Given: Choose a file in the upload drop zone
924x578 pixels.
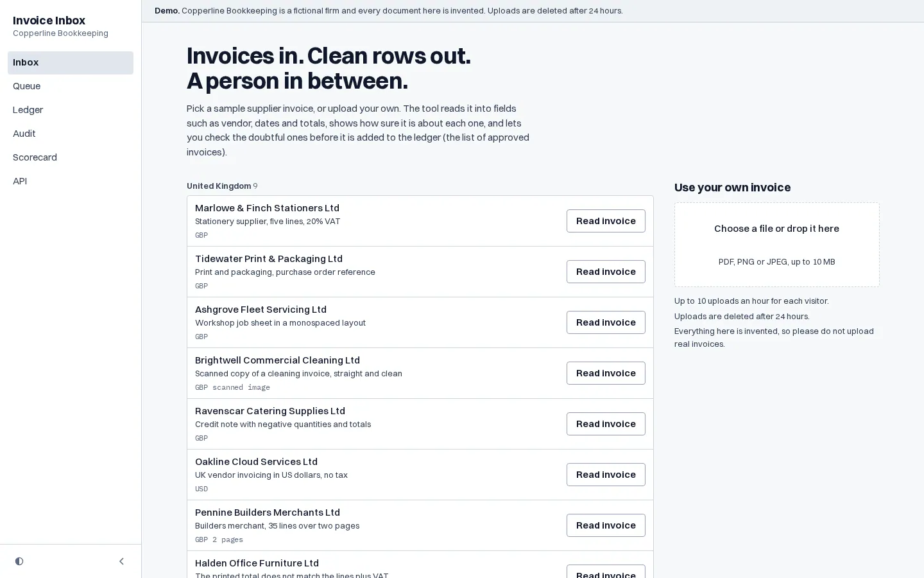Looking at the screenshot, I should (x=776, y=245).
